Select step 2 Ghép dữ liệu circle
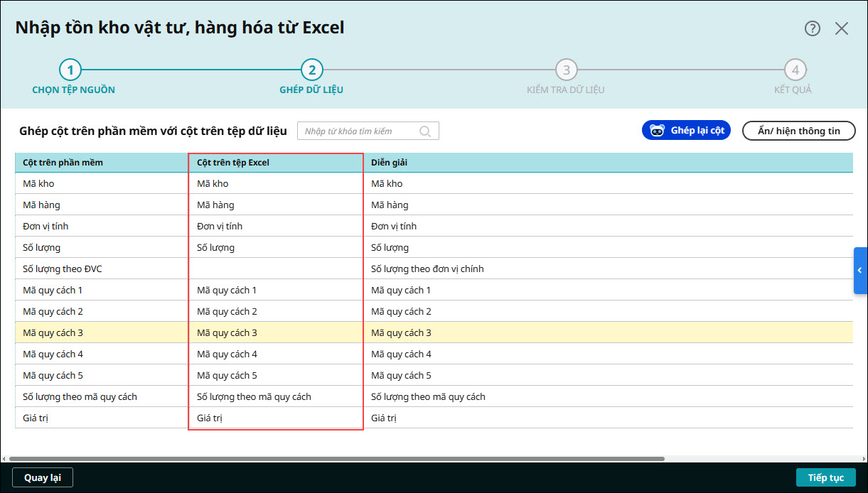868x493 pixels. click(311, 70)
